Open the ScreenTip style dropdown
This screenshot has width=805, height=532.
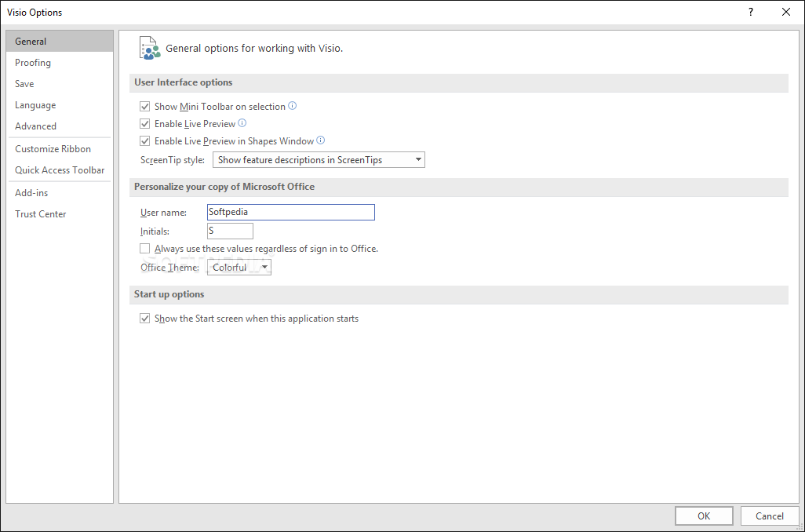(x=319, y=160)
